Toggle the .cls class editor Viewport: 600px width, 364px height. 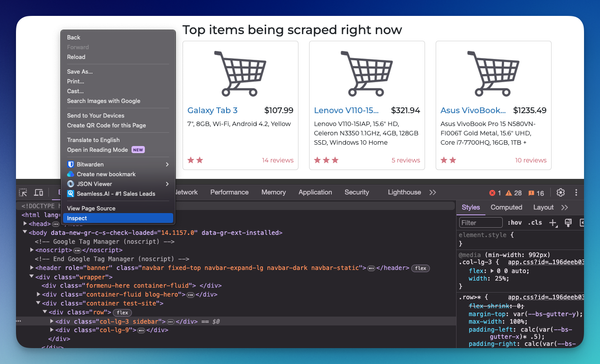535,223
